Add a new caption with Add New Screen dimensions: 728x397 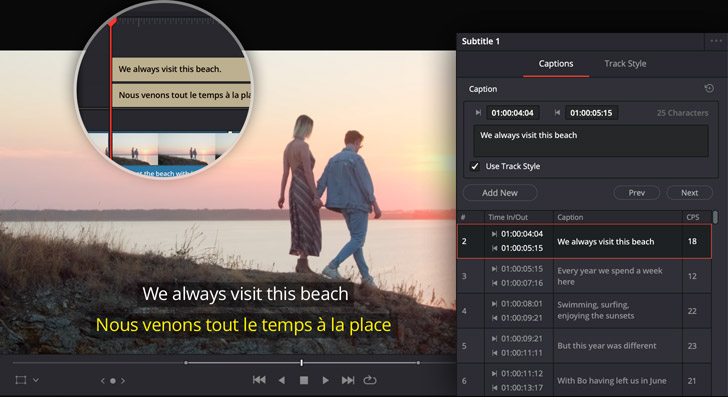pos(500,193)
